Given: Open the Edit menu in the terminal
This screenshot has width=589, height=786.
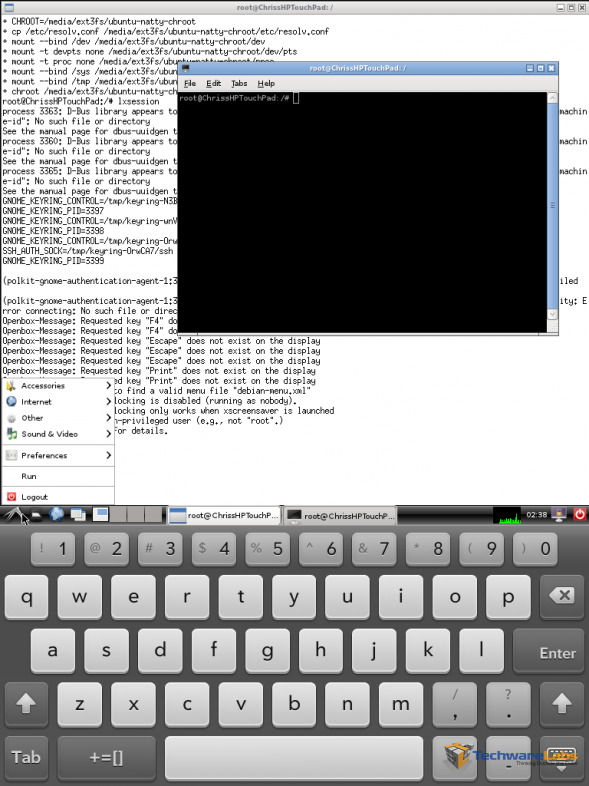Looking at the screenshot, I should [213, 83].
